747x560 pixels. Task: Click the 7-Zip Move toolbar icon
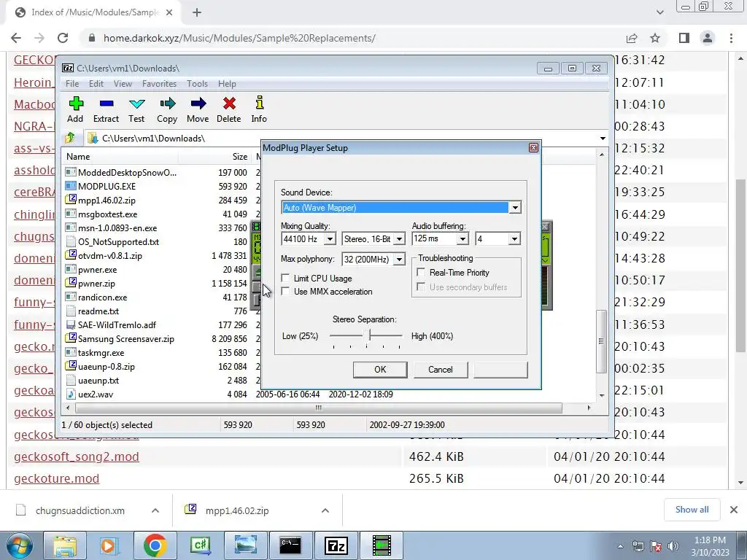(x=198, y=109)
